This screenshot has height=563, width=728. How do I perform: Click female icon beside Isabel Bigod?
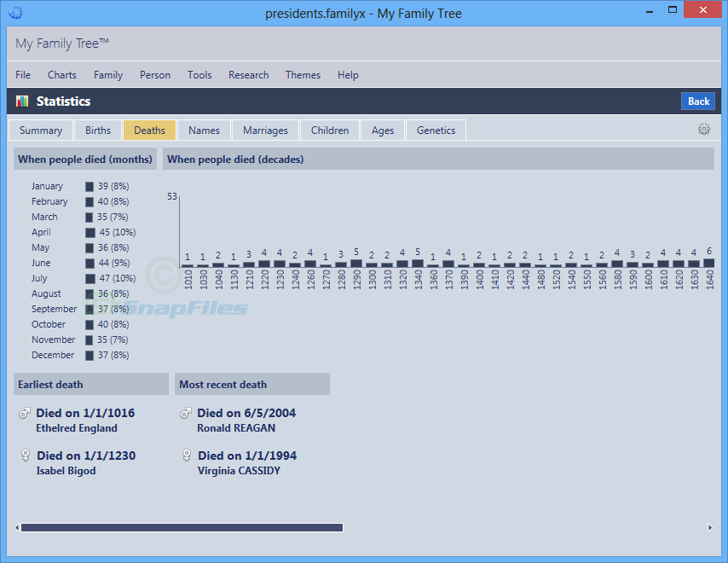(x=26, y=456)
